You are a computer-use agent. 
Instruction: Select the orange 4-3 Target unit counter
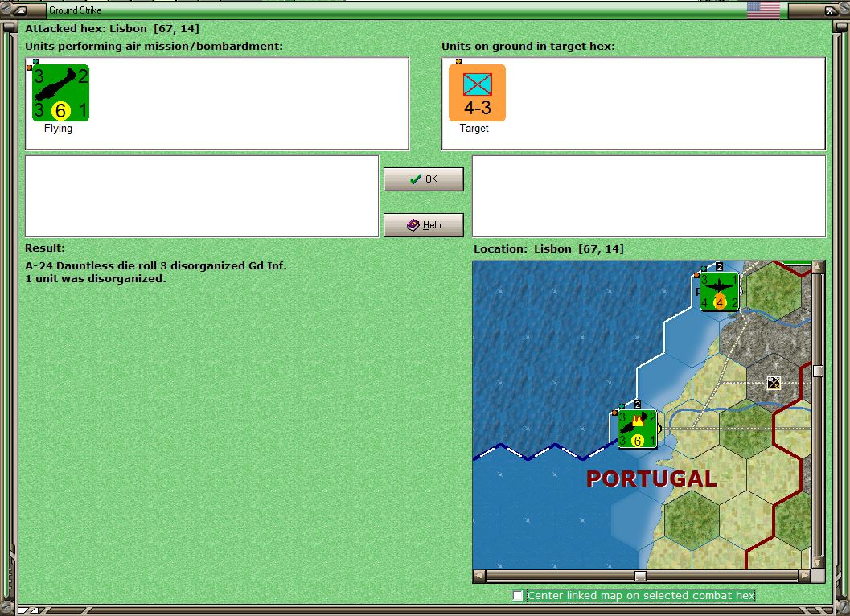[476, 91]
